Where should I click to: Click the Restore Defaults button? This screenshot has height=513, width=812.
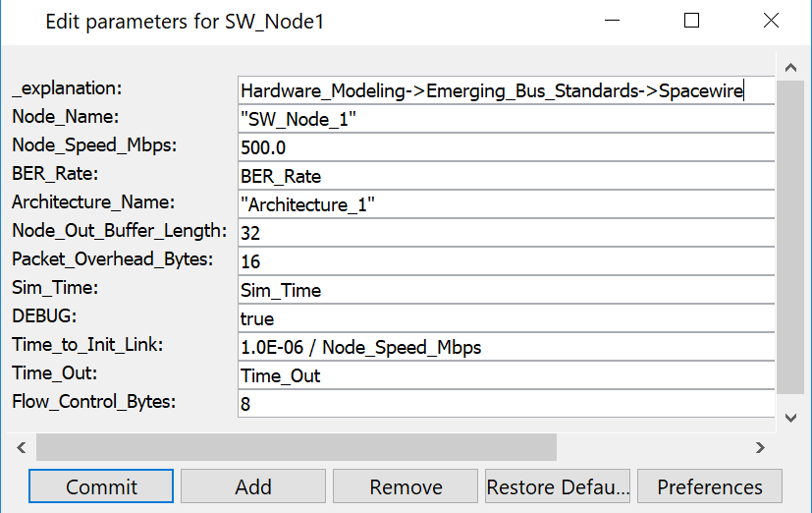[558, 486]
